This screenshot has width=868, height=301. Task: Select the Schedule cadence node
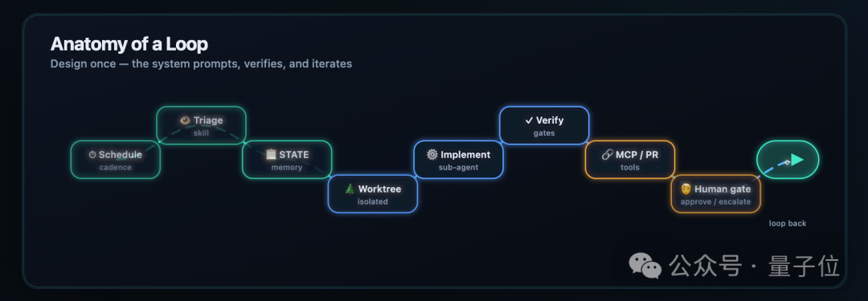pos(115,160)
